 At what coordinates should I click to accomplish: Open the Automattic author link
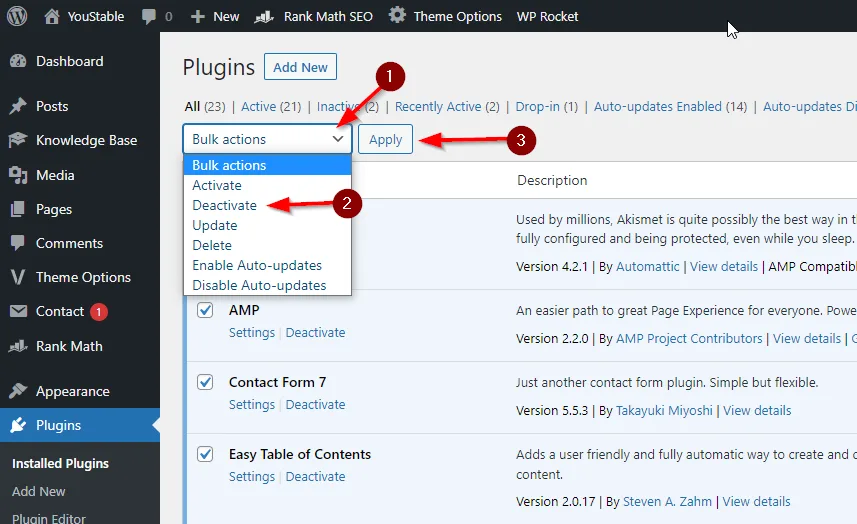pos(648,267)
